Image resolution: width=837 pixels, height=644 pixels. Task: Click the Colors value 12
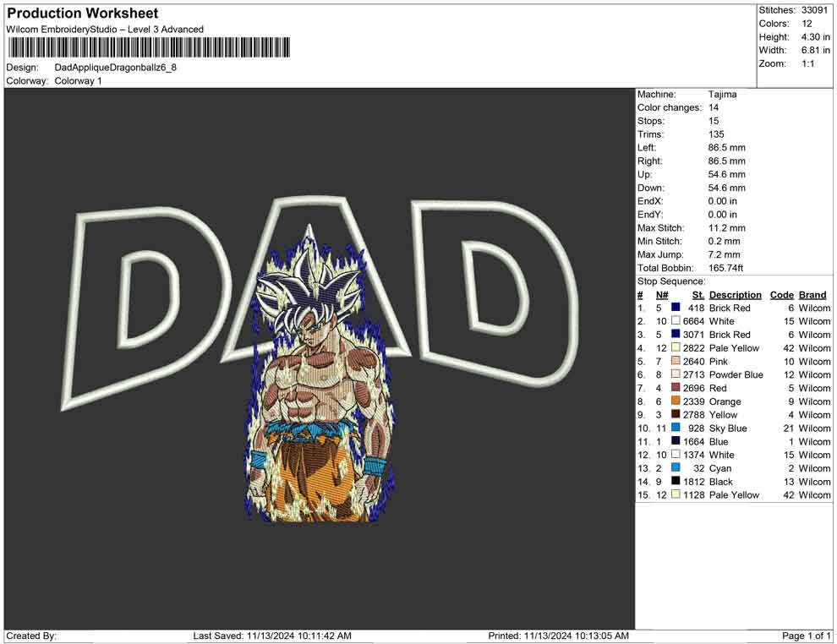(x=807, y=24)
